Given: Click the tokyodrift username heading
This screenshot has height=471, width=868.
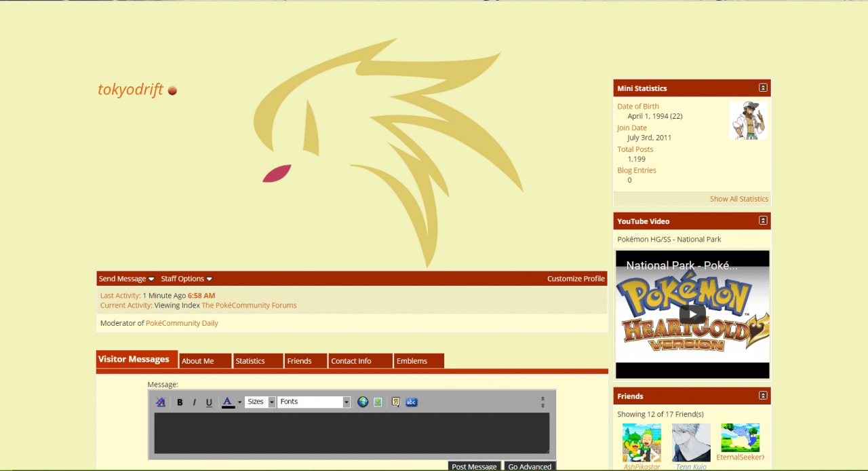Looking at the screenshot, I should [131, 90].
